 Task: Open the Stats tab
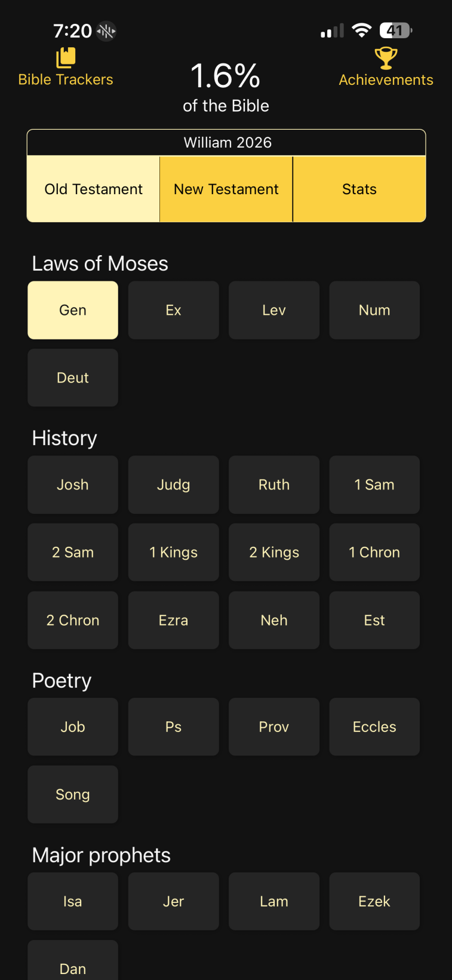coord(359,189)
